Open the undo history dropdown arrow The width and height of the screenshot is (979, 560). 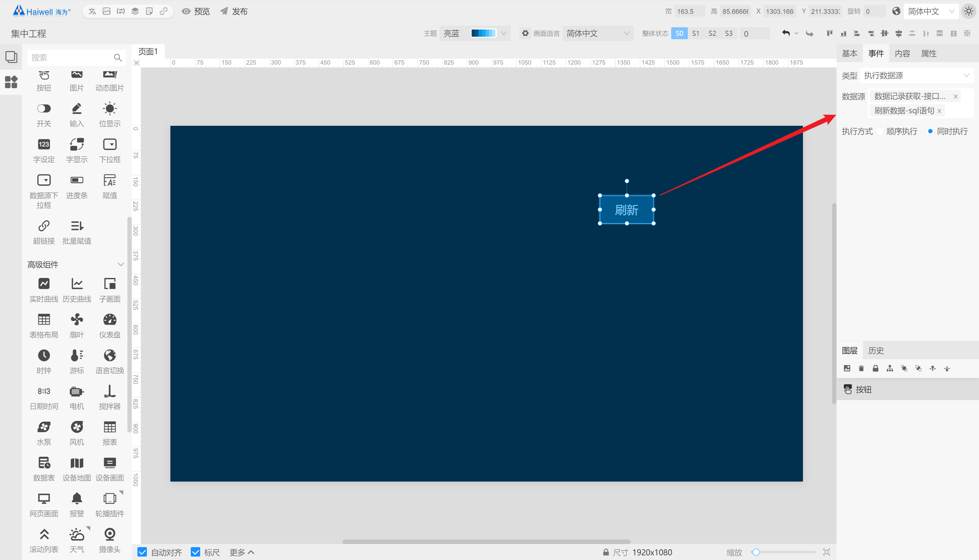pos(796,34)
